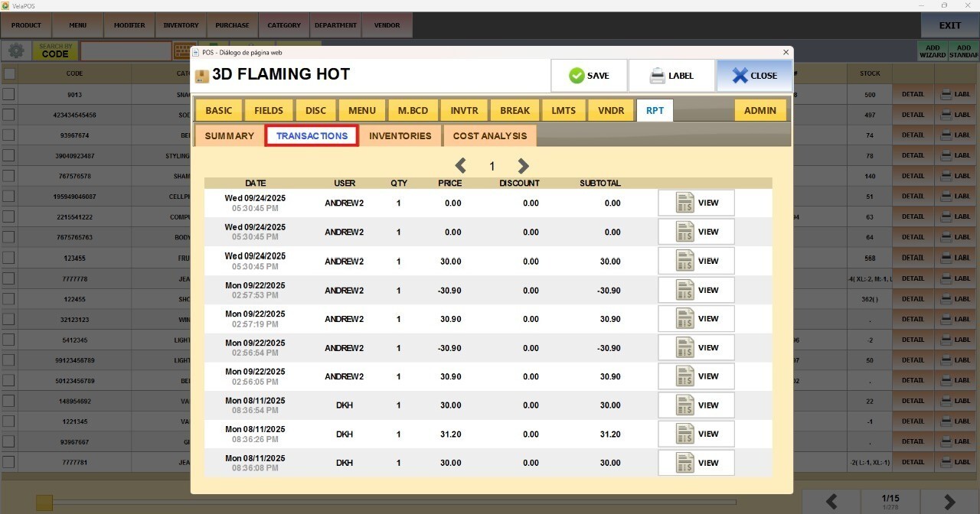This screenshot has height=514, width=980.
Task: Tick checkbox for code 7777781 row
Action: pyautogui.click(x=9, y=462)
